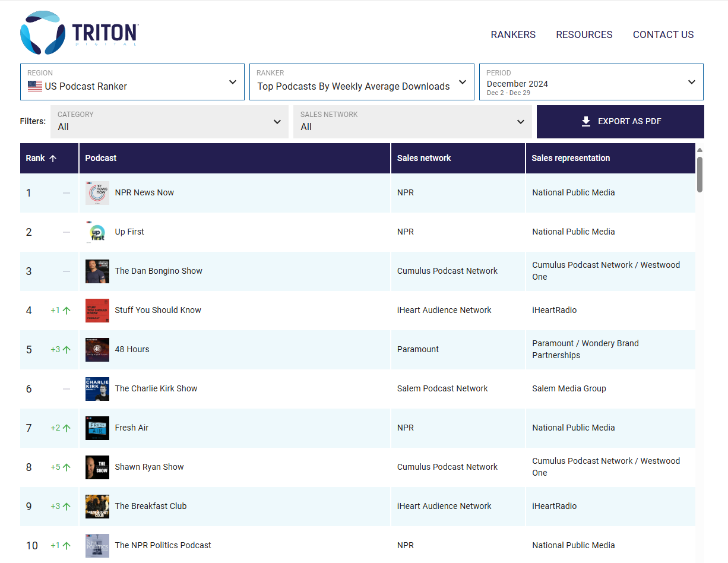728x563 pixels.
Task: Click Stuff You Should Know thumbnail
Action: click(x=97, y=311)
